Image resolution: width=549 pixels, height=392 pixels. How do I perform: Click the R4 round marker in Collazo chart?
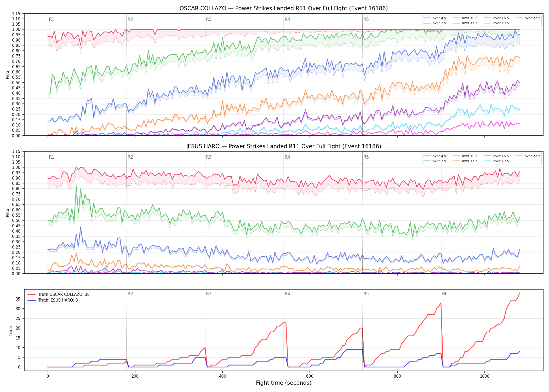click(x=287, y=19)
